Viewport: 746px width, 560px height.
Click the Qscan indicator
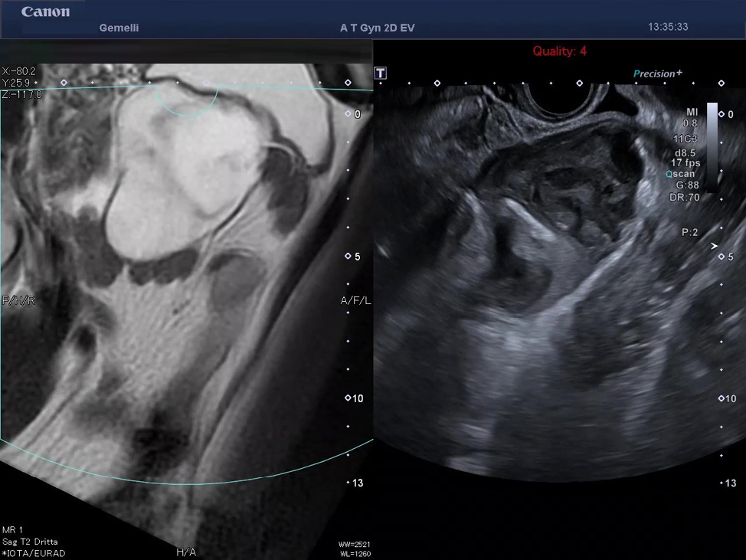point(680,174)
